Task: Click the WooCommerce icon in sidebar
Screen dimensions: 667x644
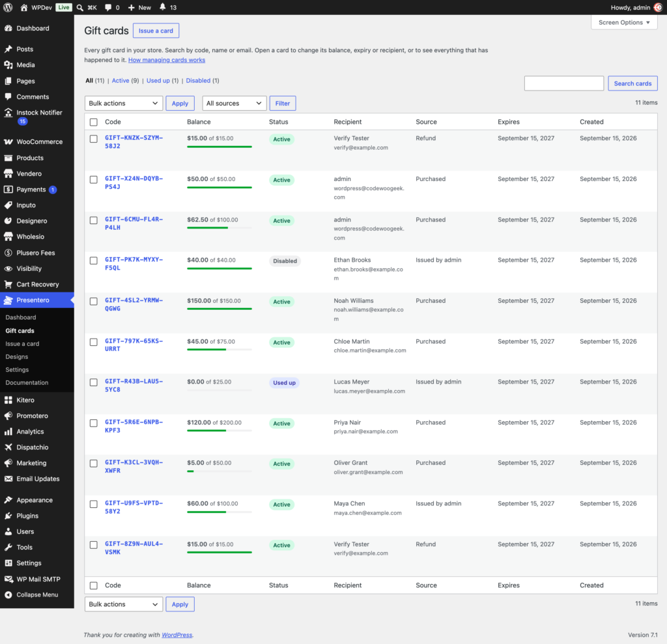Action: (x=8, y=142)
